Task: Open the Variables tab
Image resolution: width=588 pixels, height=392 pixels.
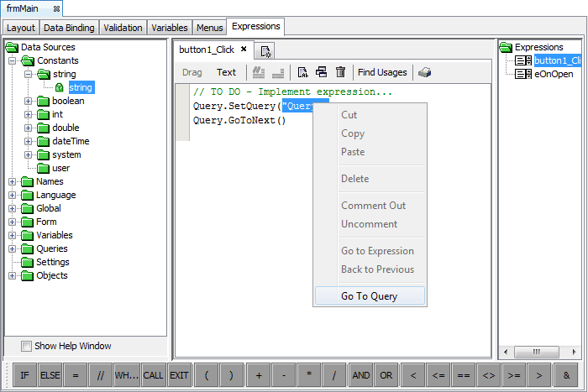Action: coord(169,28)
